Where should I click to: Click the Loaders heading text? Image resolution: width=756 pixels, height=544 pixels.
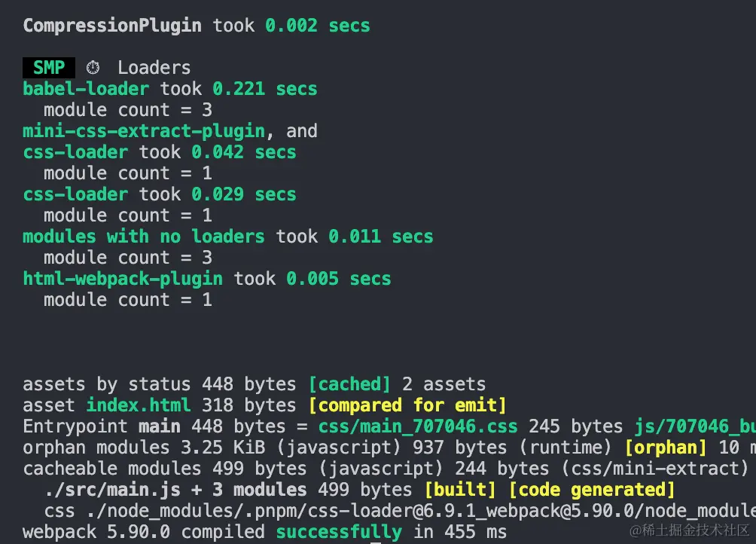click(x=154, y=68)
